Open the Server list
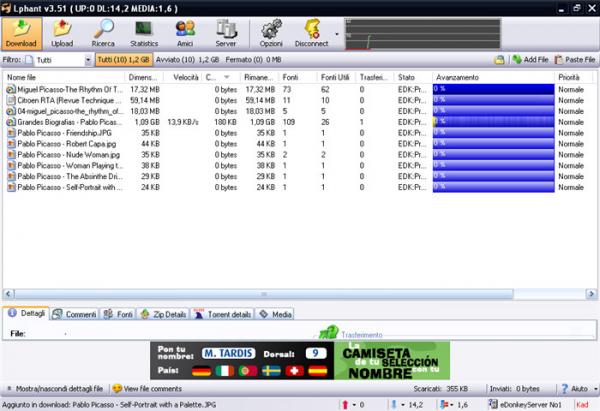 [226, 34]
